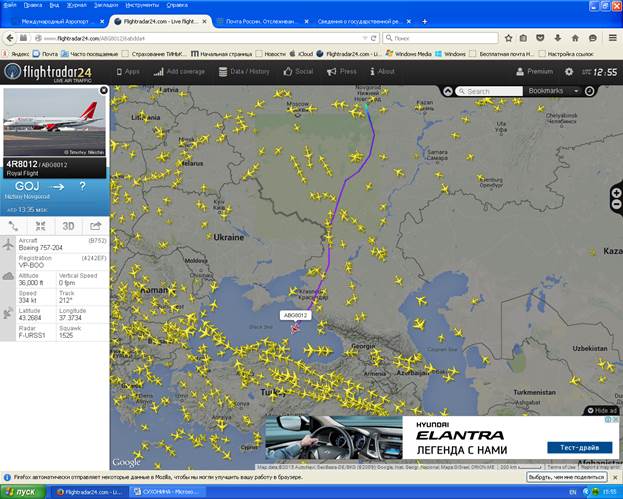Screen dimensions: 623x499
Task: Open the Social link in Flightradar24 header
Action: pos(298,72)
